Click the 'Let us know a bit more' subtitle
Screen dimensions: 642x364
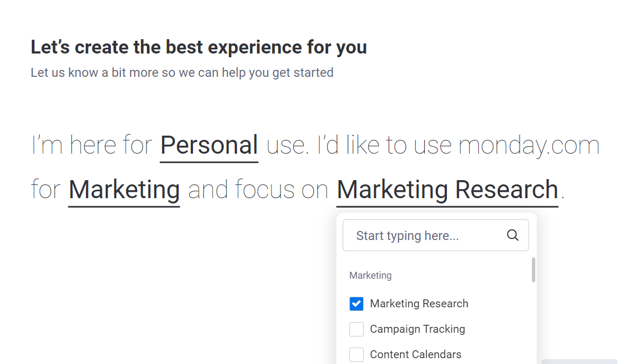click(x=182, y=73)
